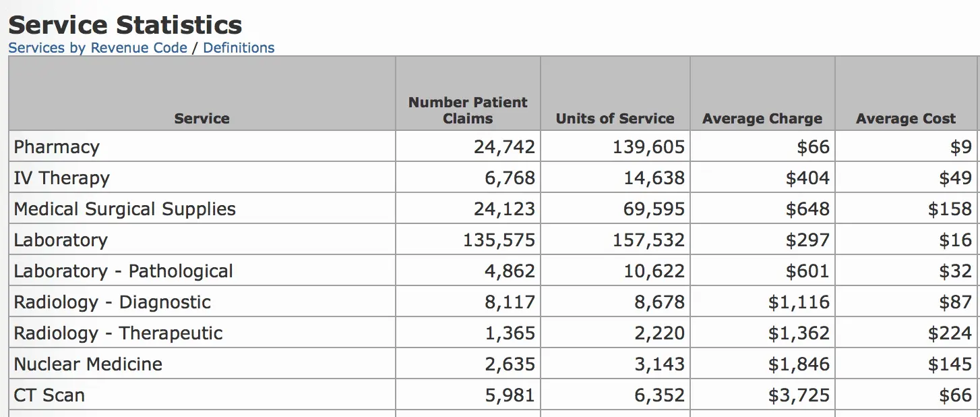This screenshot has width=980, height=417.
Task: Select the Pharmacy service row label
Action: tap(57, 147)
